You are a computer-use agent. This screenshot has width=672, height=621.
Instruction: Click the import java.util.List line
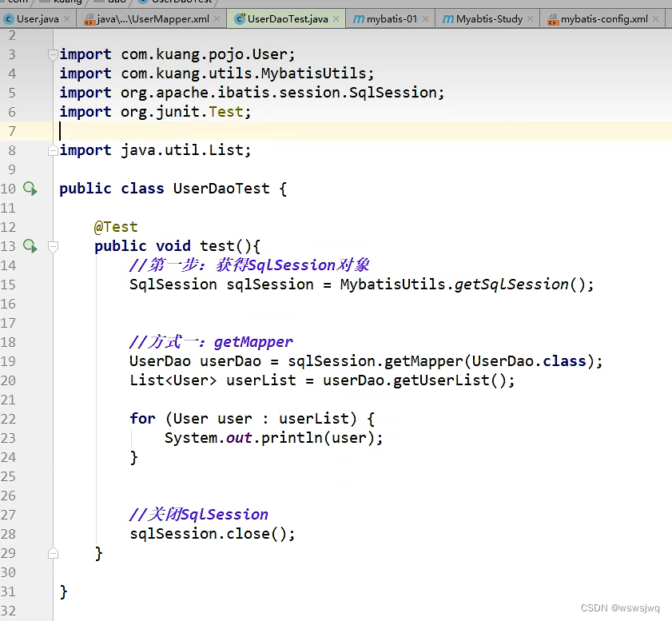coord(155,150)
